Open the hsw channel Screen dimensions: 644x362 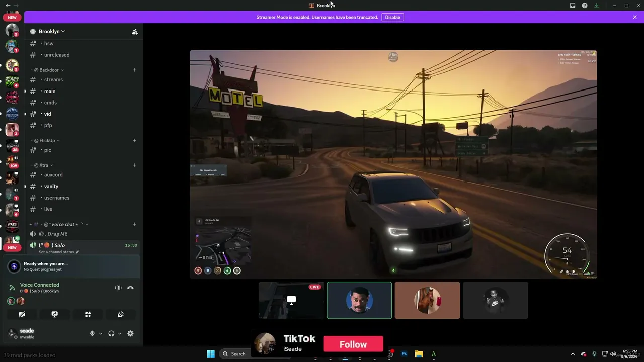[83, 43]
